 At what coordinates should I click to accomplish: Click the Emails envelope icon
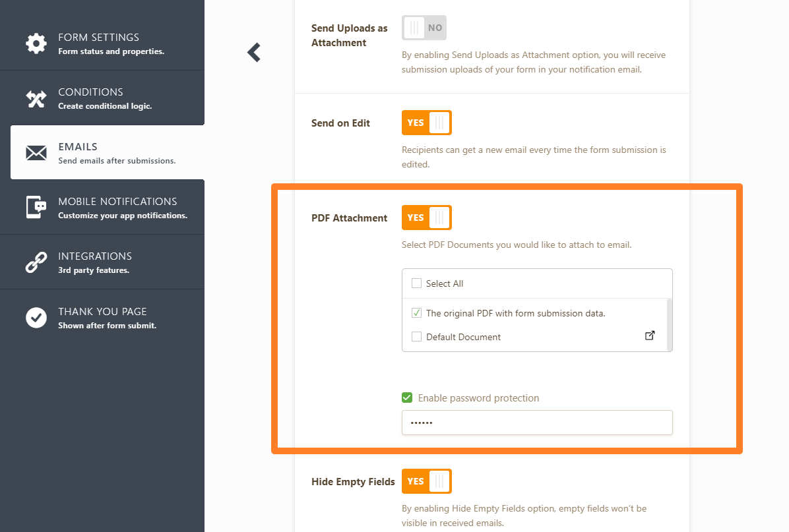[x=36, y=153]
